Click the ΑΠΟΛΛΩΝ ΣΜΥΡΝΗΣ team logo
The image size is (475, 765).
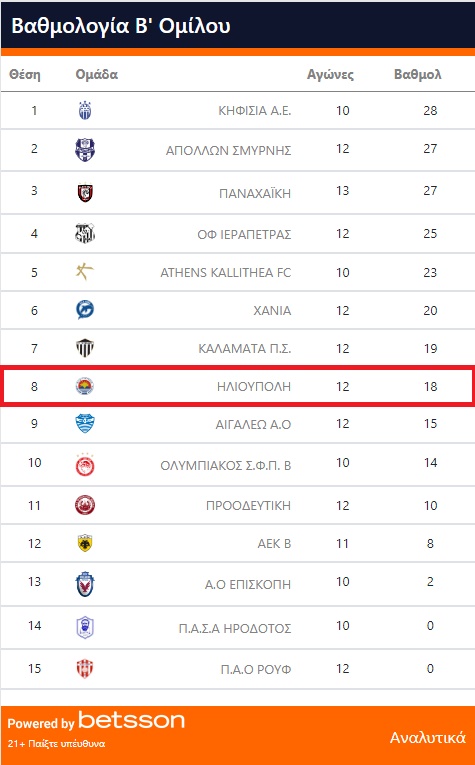(x=85, y=150)
